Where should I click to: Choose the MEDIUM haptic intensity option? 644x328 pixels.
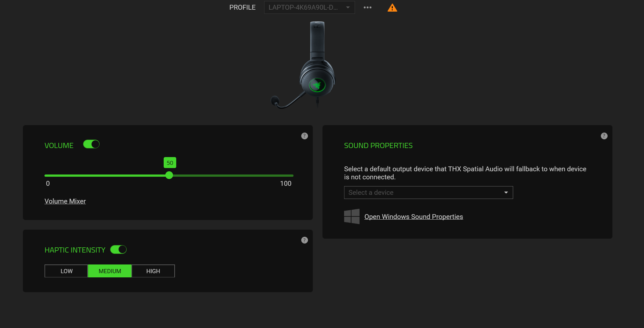pos(110,271)
